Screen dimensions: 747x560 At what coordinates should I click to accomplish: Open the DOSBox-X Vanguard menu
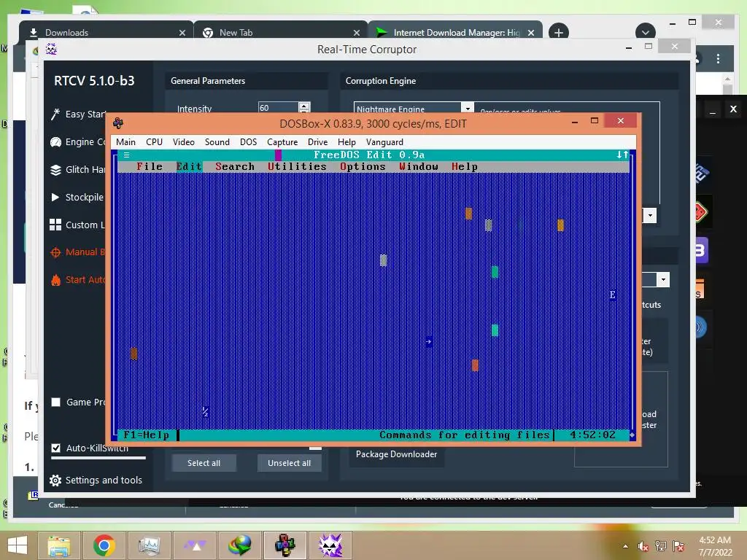384,142
